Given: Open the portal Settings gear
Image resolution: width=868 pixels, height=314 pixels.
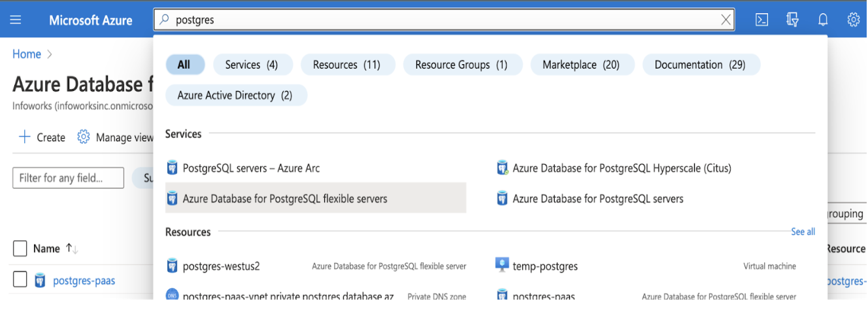Looking at the screenshot, I should [x=854, y=20].
